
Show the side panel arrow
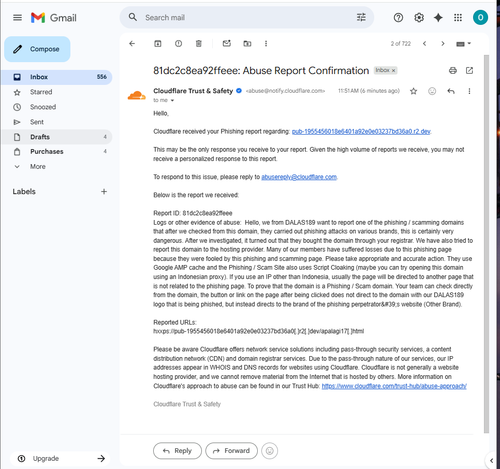[x=491, y=460]
